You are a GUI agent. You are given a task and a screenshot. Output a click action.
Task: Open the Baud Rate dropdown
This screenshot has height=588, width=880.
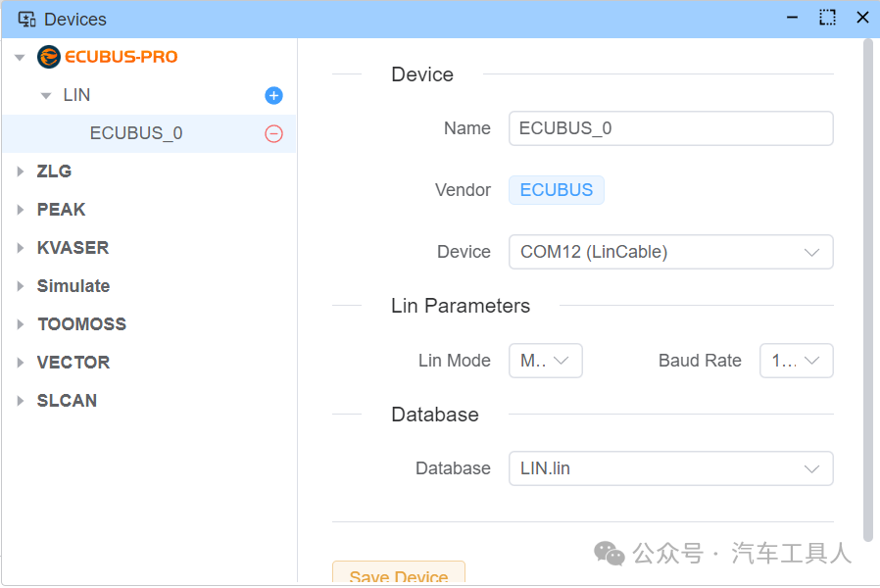[x=796, y=361]
